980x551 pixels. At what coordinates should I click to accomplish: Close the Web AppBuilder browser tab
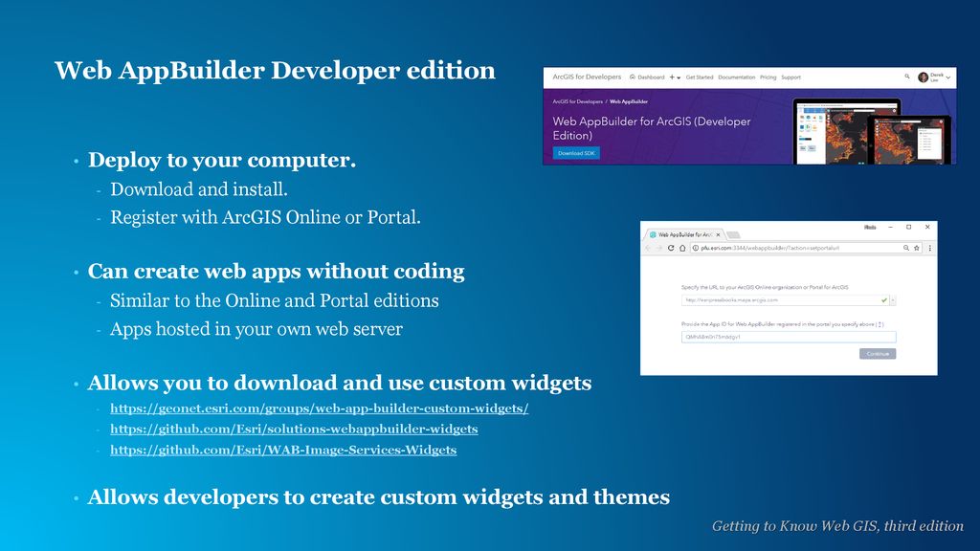718,235
